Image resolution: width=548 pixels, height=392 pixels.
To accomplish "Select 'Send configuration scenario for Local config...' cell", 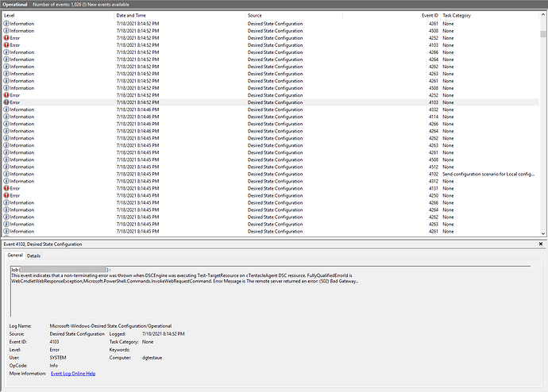I will (x=488, y=174).
